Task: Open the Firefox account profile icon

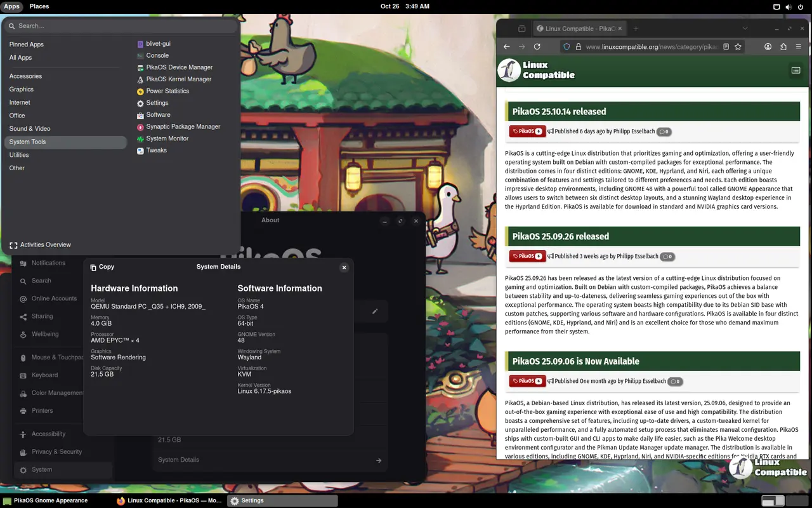Action: click(x=768, y=46)
